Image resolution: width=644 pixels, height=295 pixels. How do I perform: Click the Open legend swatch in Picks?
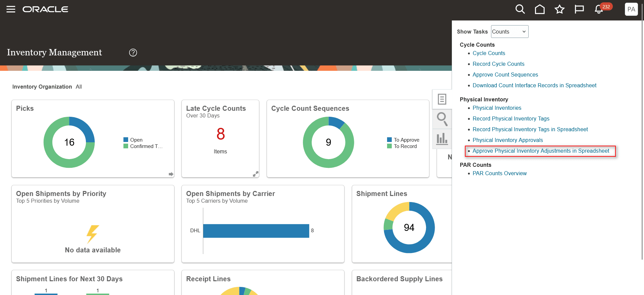coord(126,140)
